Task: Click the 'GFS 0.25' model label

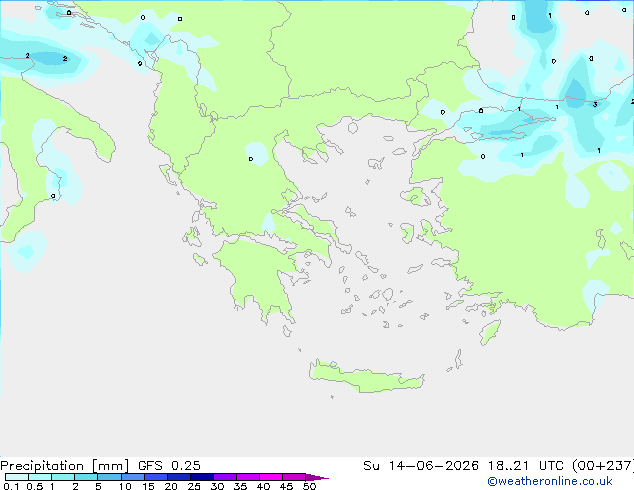Action: click(x=169, y=466)
